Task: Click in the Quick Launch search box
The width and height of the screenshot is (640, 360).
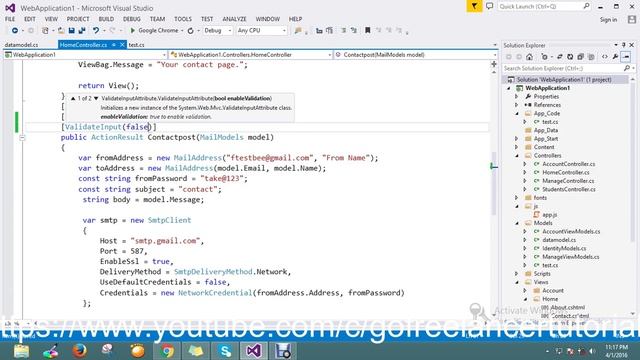Action: [540, 6]
